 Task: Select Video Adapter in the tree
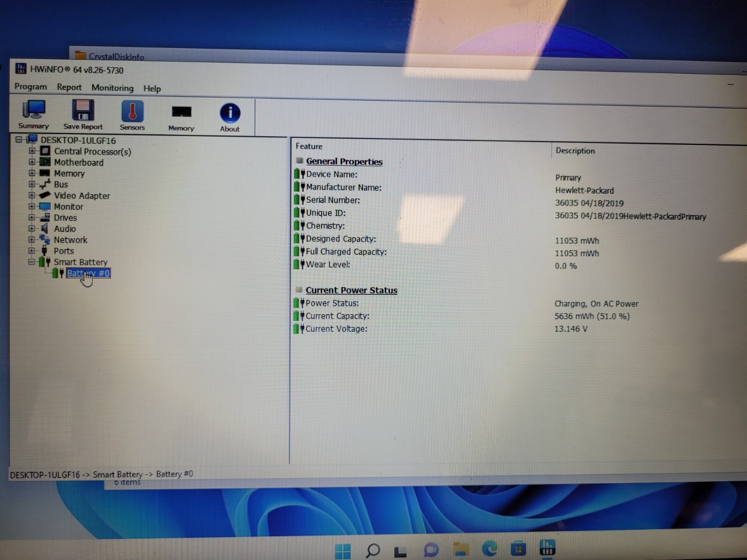coord(82,196)
